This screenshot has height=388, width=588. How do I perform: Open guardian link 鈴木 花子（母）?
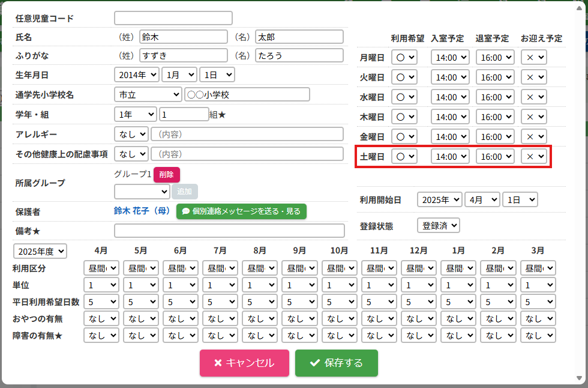(x=142, y=211)
